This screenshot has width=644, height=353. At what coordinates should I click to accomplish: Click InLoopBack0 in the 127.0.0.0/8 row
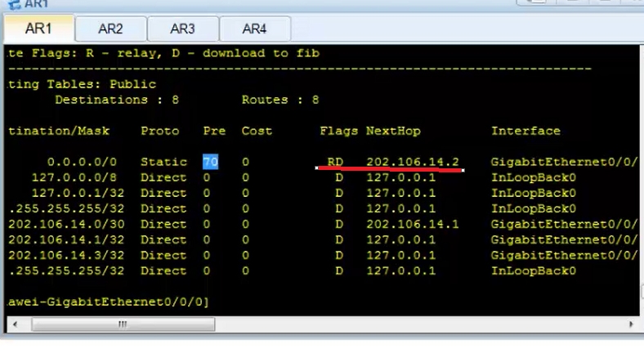(x=534, y=177)
